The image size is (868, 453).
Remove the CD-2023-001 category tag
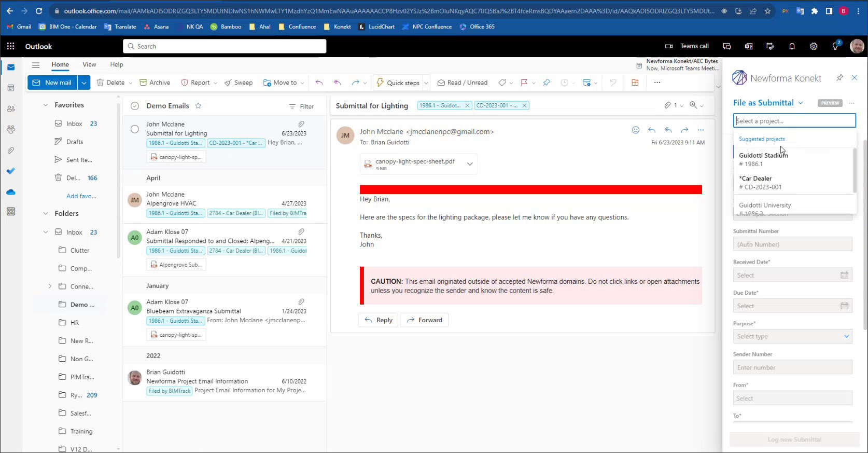click(x=524, y=105)
